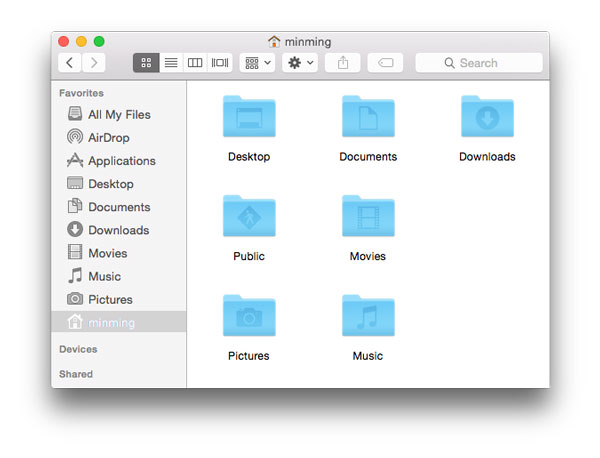600x458 pixels.
Task: Click the home icon in title bar
Action: [274, 41]
